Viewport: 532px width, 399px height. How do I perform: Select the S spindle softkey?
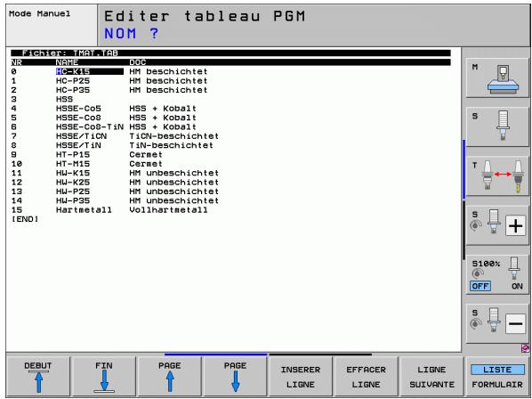tap(497, 126)
